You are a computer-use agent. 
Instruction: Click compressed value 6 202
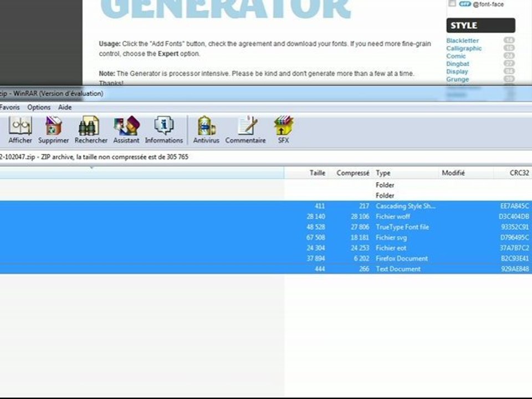pos(361,259)
